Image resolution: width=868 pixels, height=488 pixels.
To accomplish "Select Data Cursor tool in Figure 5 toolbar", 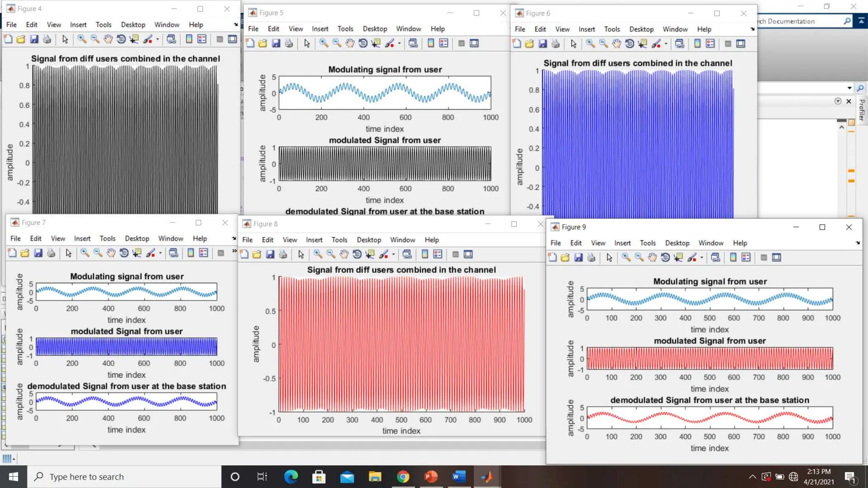I will 376,43.
